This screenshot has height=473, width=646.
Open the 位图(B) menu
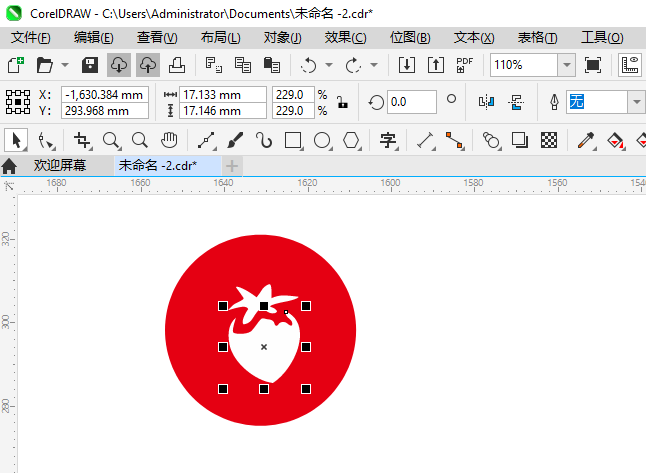pos(410,37)
